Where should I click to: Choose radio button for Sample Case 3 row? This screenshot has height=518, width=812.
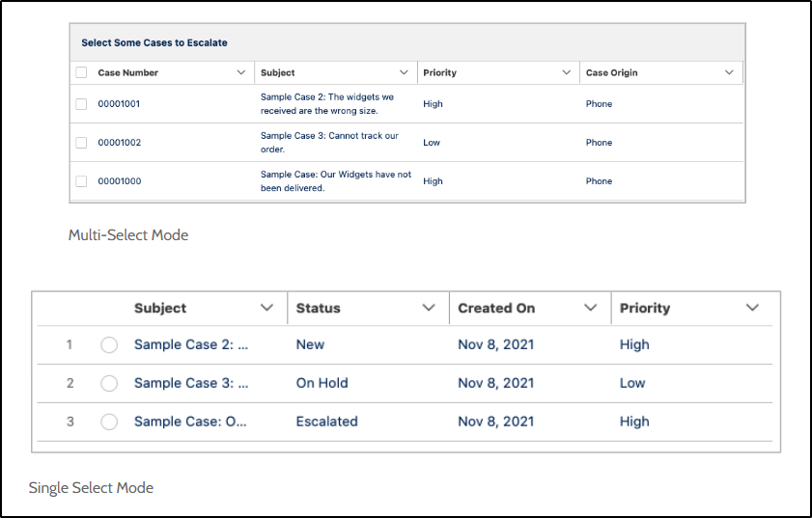click(x=109, y=384)
